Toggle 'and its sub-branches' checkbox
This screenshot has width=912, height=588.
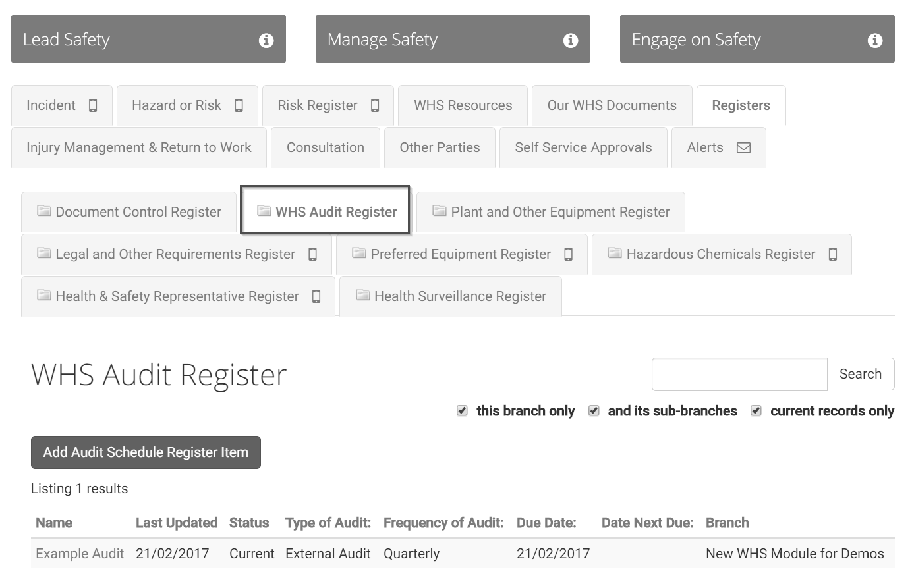click(594, 411)
